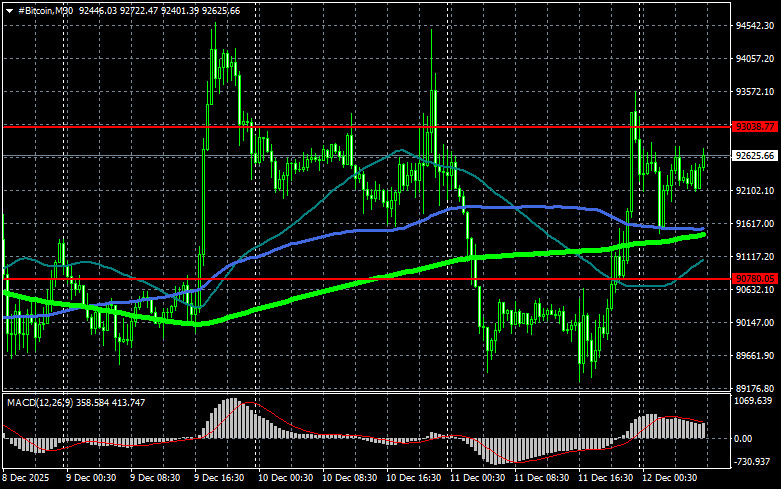Click the current price label 92625.66
Image resolution: width=781 pixels, height=489 pixels.
[x=756, y=156]
